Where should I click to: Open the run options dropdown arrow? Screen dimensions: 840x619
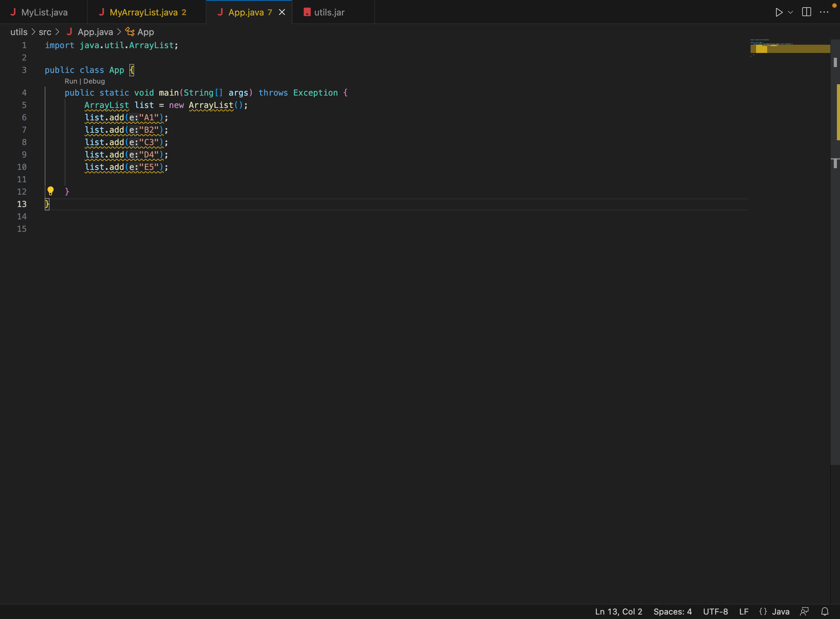[790, 12]
